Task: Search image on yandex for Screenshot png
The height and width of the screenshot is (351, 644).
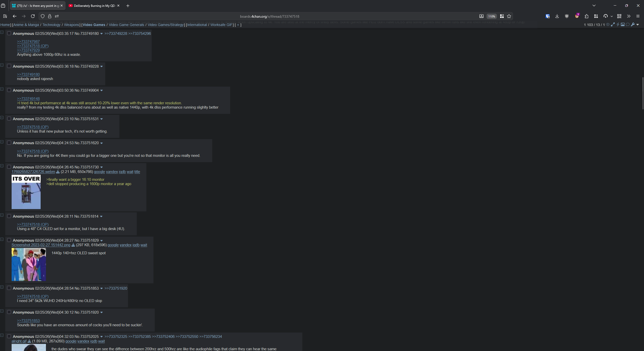Action: (x=125, y=245)
